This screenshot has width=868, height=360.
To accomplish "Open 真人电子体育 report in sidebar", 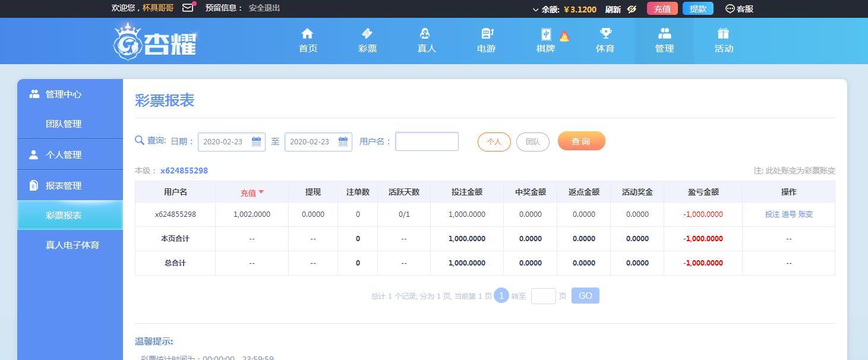I will (x=72, y=245).
